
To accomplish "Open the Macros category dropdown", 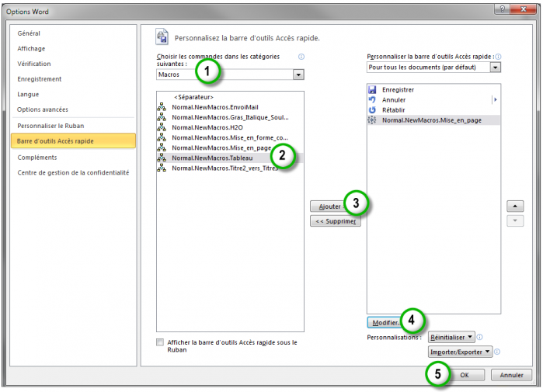I will click(298, 75).
